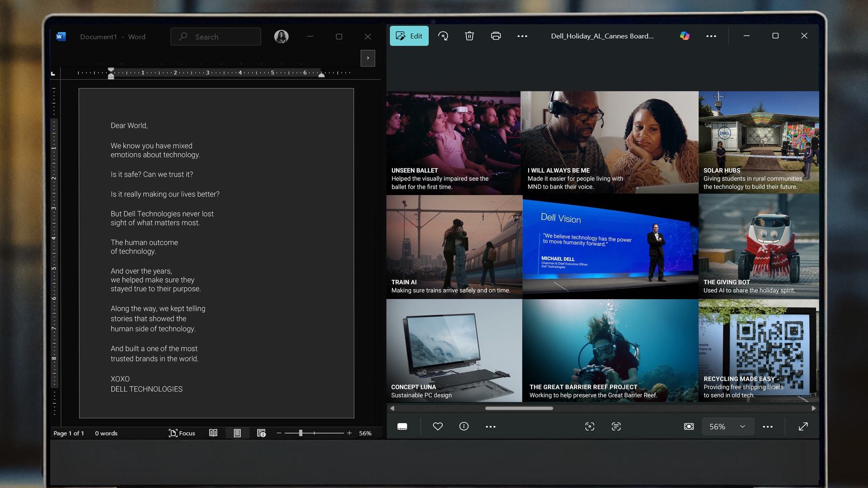Open See more menu beside printer icon
The image size is (868, 488).
pos(522,36)
